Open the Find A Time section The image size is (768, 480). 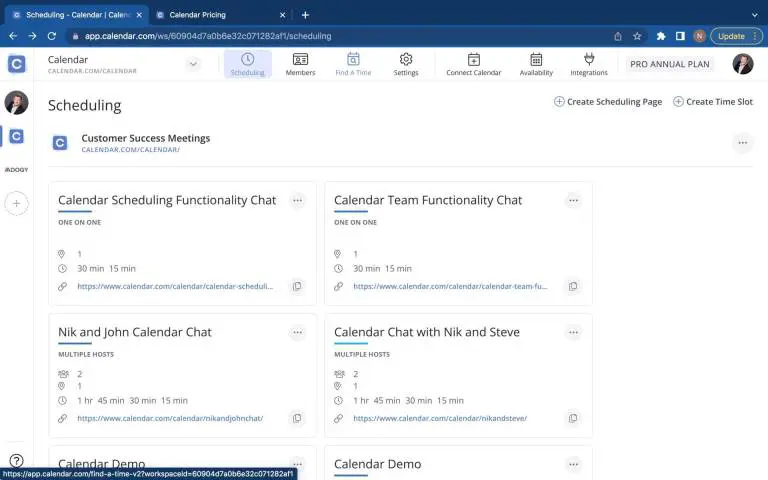pos(353,64)
